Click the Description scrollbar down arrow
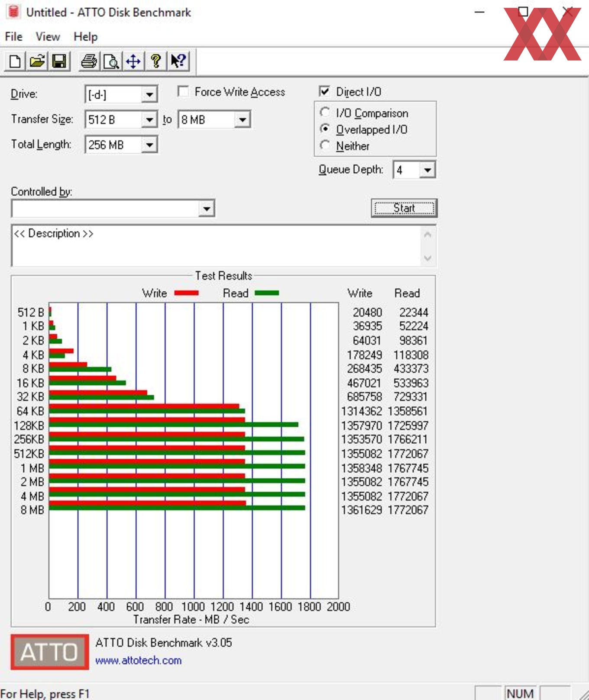The image size is (589, 700). tap(427, 258)
